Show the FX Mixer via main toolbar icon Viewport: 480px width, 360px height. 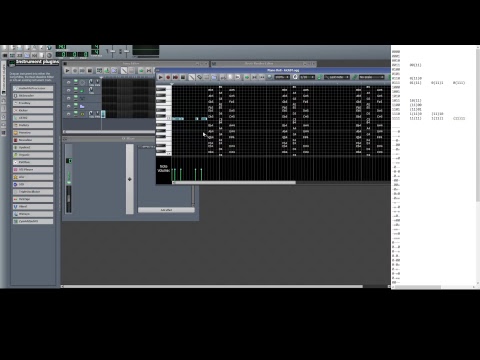[34, 55]
